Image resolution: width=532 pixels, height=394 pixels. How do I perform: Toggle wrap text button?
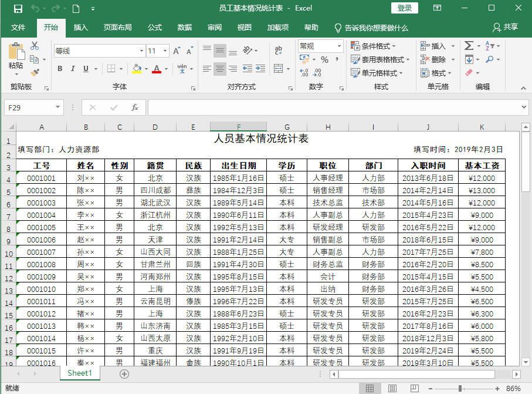[x=279, y=50]
